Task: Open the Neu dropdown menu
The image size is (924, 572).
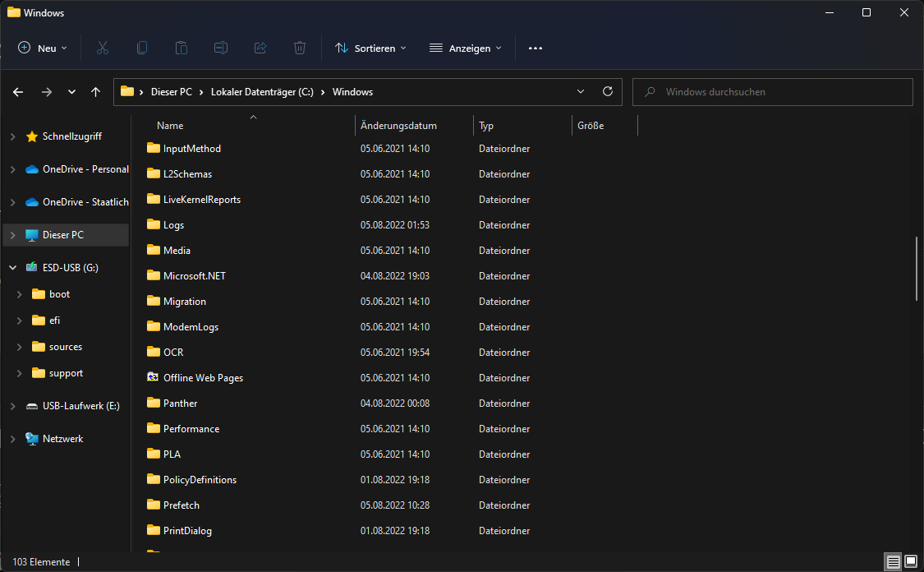Action: (43, 48)
